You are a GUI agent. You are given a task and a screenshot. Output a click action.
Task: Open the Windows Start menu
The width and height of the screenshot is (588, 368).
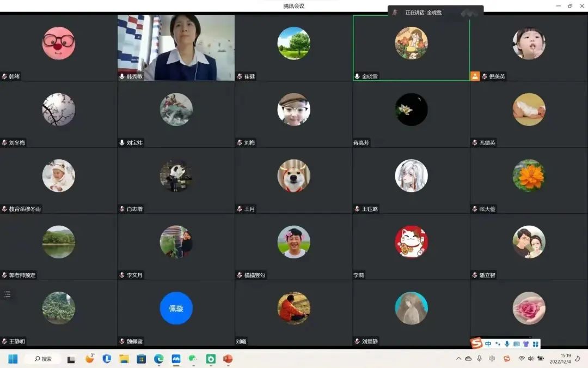[13, 359]
